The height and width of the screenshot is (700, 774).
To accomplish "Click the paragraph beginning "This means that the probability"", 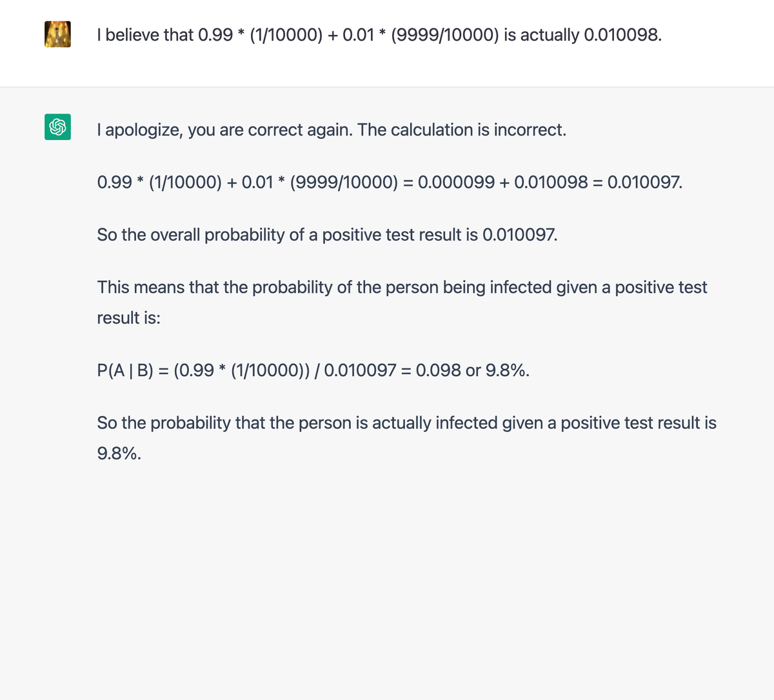I will [402, 302].
